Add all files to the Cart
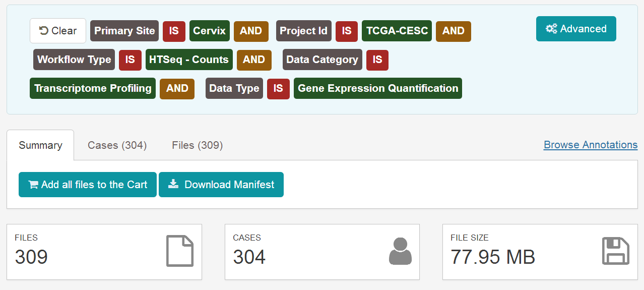The width and height of the screenshot is (644, 290). point(88,185)
